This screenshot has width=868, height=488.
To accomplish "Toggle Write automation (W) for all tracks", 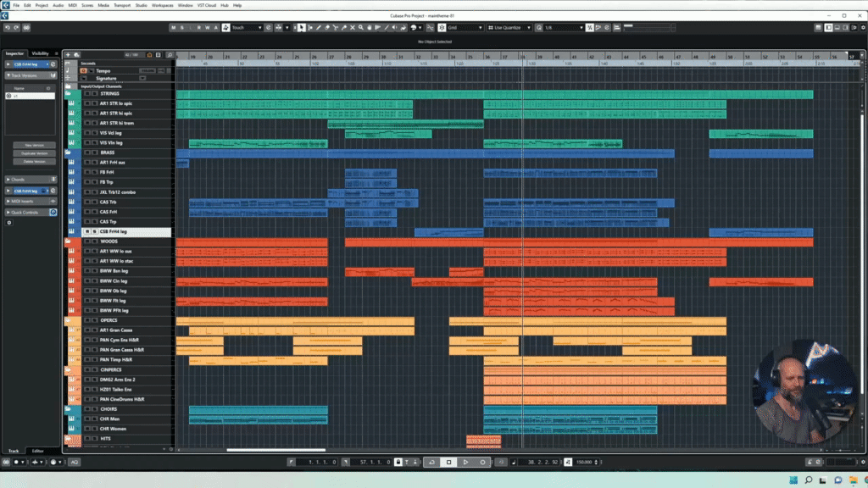I will click(x=207, y=28).
